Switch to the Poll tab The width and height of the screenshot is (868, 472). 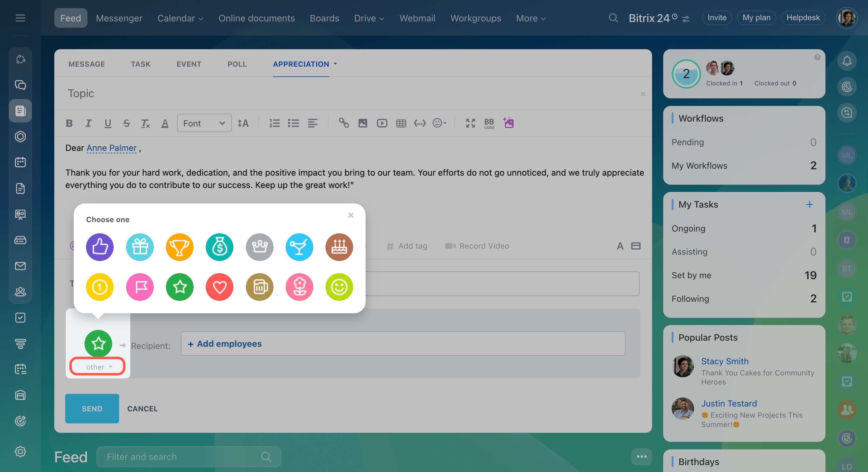coord(237,64)
